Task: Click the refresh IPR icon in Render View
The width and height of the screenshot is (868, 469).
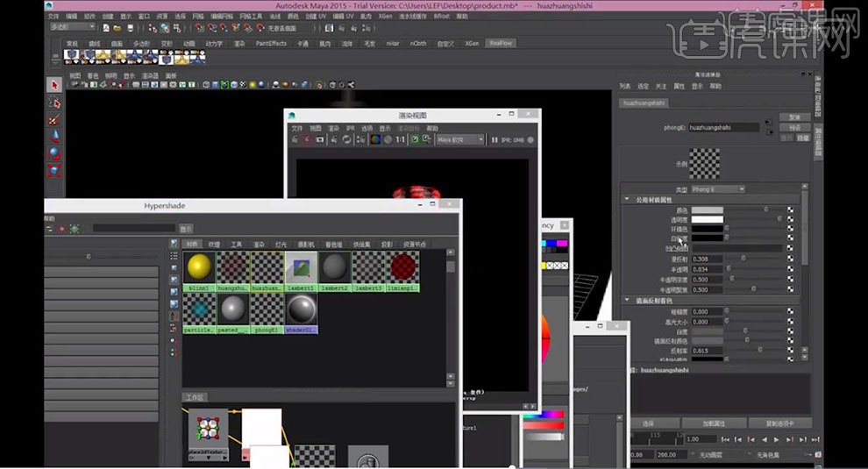Action: tap(346, 139)
